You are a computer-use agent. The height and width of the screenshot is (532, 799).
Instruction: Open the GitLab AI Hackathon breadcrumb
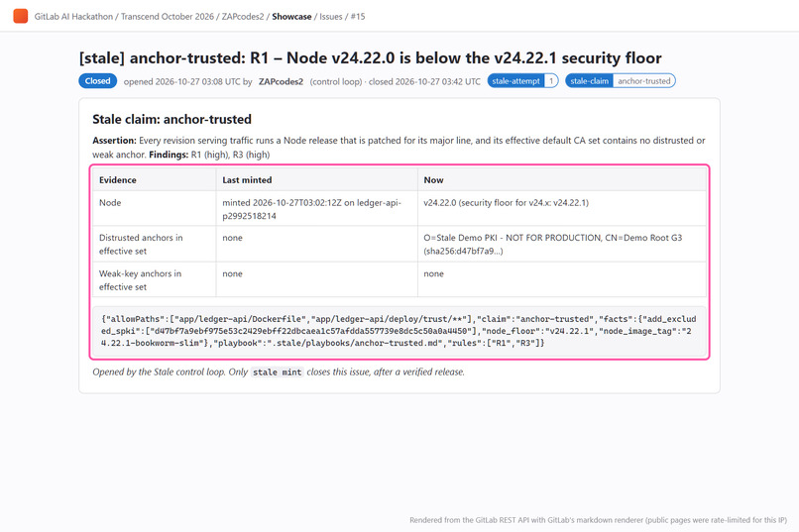click(x=73, y=16)
